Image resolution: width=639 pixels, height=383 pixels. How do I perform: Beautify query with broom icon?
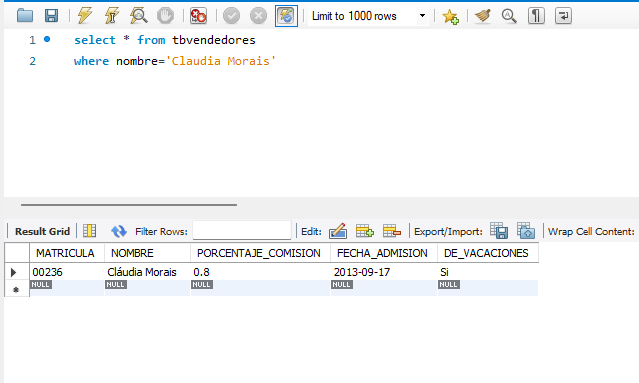483,16
